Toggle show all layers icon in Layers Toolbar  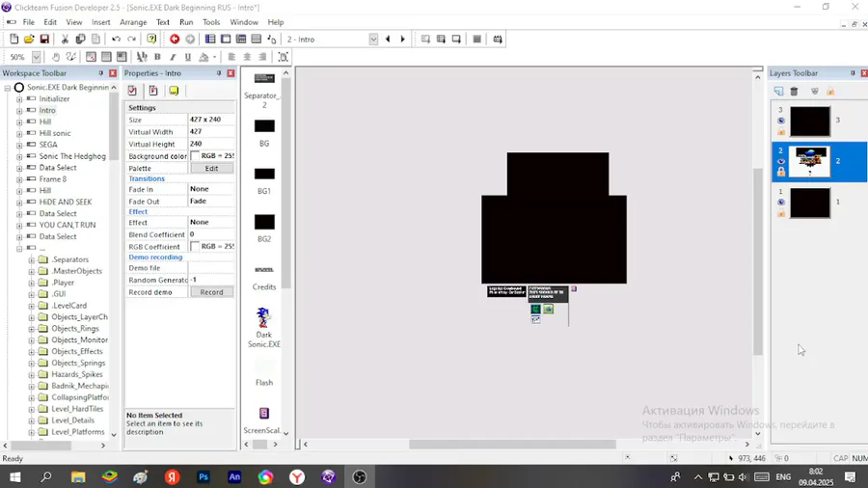point(814,92)
